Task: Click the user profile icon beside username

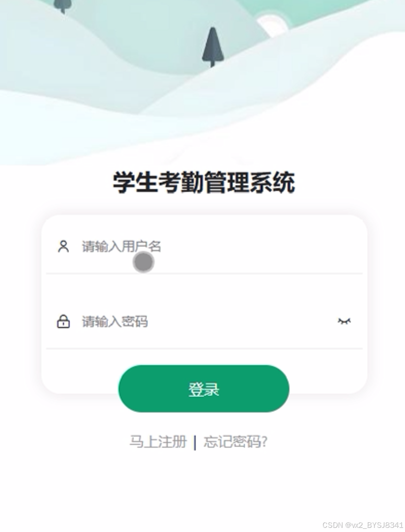Action: (x=63, y=247)
